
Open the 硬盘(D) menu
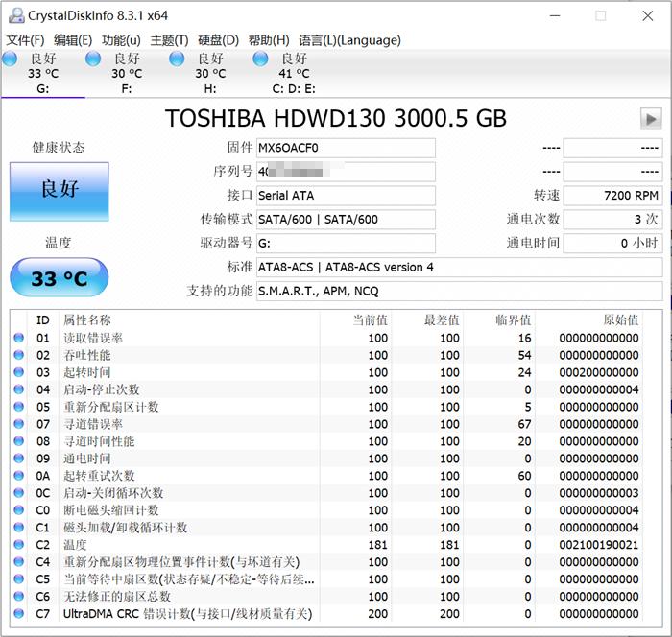pos(218,40)
